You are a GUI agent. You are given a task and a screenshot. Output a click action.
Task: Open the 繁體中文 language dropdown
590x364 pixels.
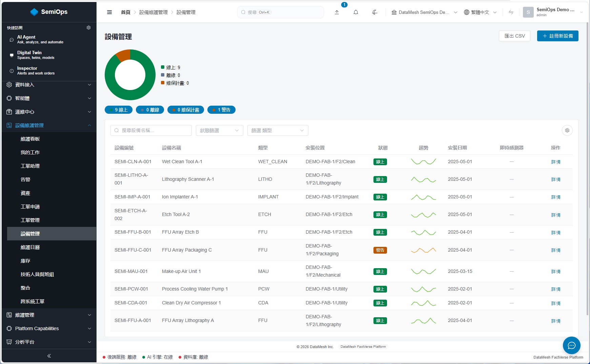[480, 12]
